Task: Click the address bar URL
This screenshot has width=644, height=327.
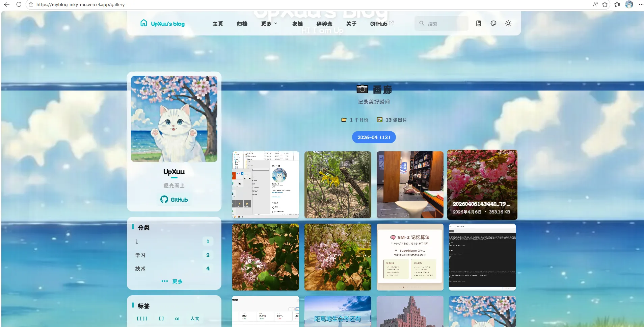Action: pos(80,4)
